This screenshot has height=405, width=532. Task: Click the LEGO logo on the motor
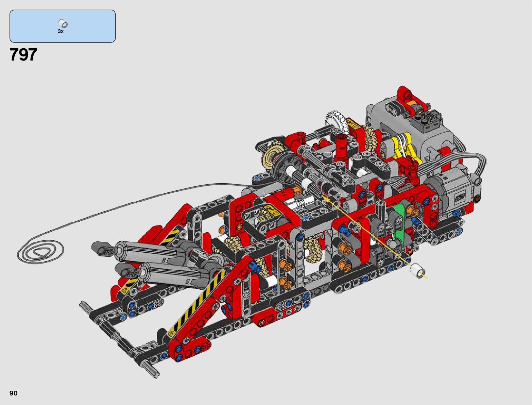[x=460, y=197]
